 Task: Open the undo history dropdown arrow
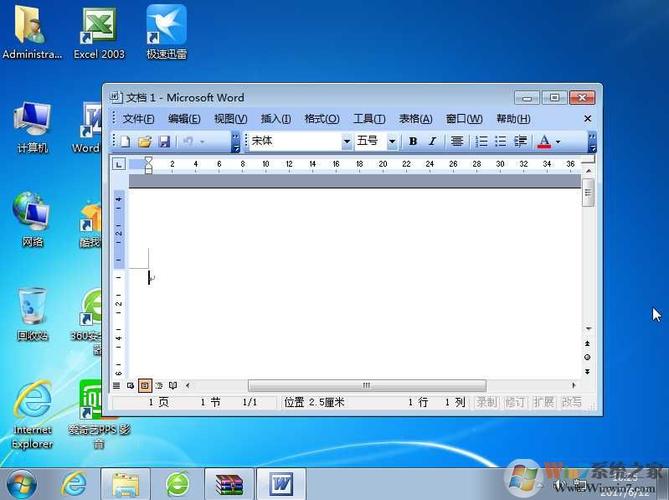point(202,142)
